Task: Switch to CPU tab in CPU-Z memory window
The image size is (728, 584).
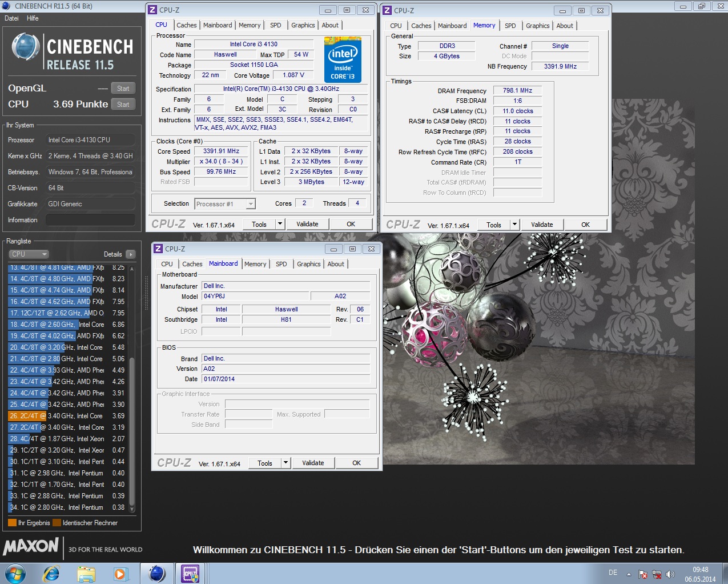Action: coord(396,26)
